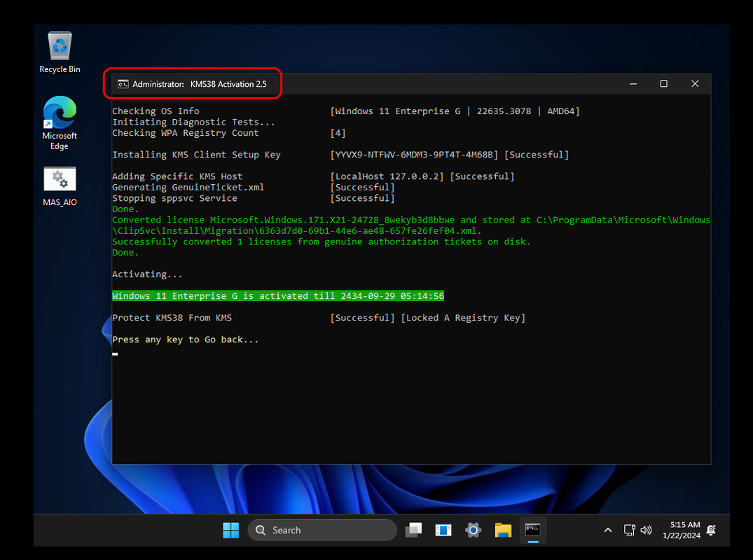Click the green 'activated till 2434-09-29' line
This screenshot has width=753, height=560.
(278, 296)
